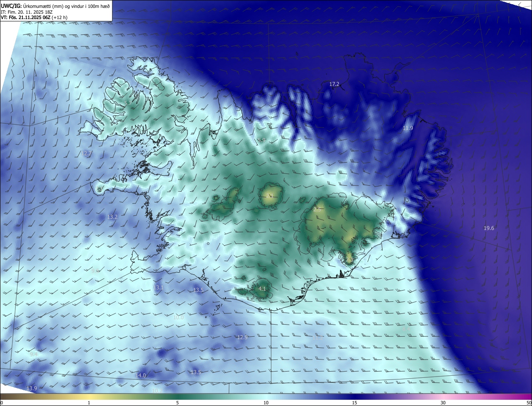Click the 12.7 value on the map
The image size is (532, 406).
[x=86, y=153]
